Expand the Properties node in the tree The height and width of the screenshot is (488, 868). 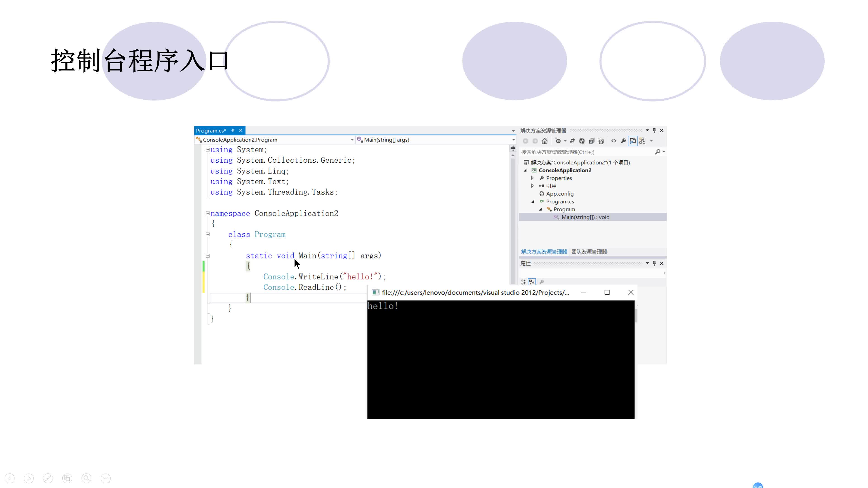[x=532, y=178]
